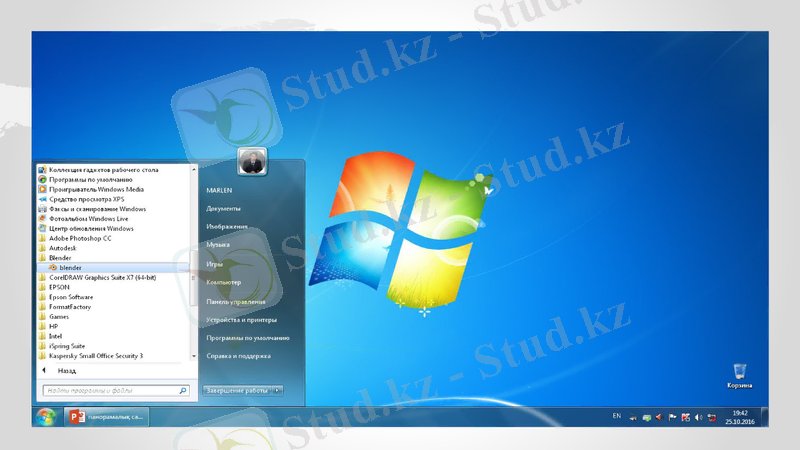
Task: Open the MARLEN user folder
Action: (x=219, y=190)
